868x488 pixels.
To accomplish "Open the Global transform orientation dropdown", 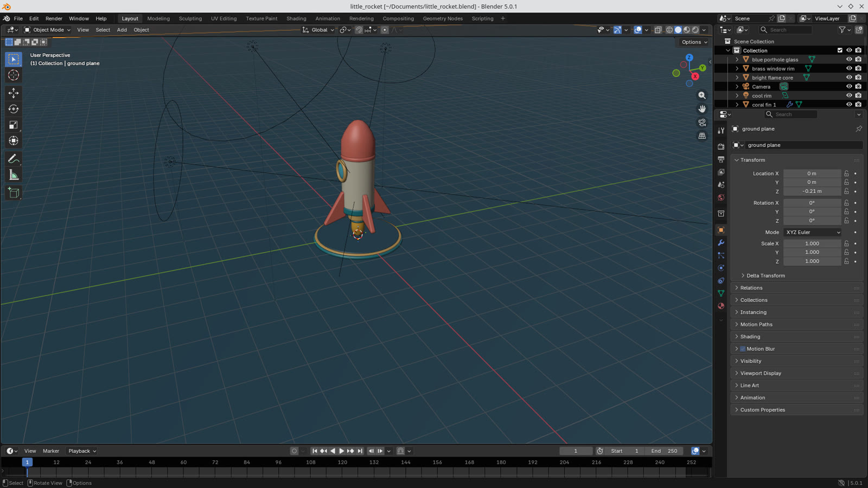I will (318, 30).
